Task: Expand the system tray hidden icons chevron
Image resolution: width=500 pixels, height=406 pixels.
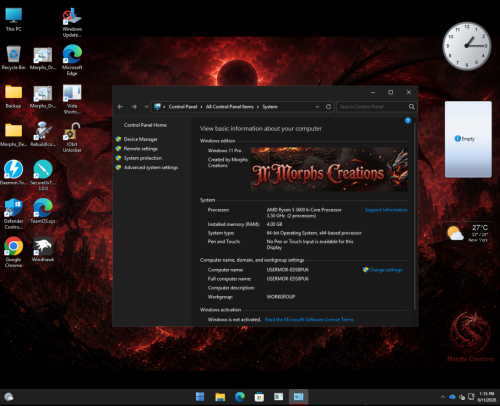Action: point(443,397)
